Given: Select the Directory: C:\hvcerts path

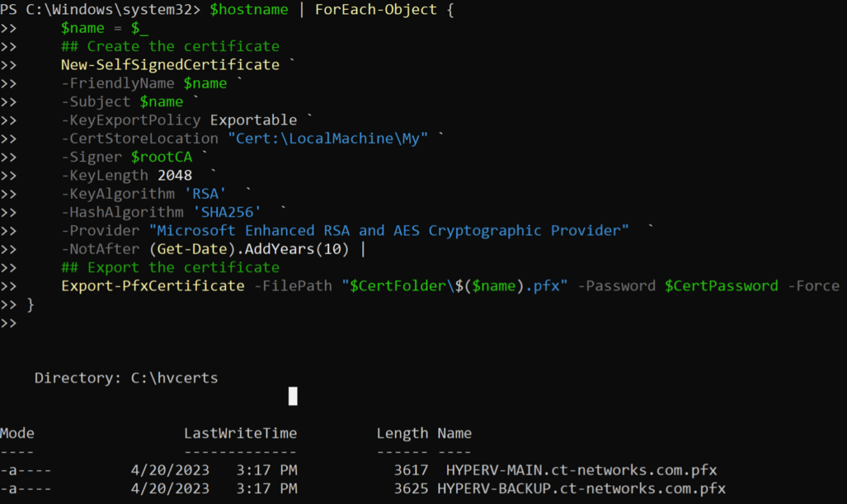Looking at the screenshot, I should [x=127, y=377].
